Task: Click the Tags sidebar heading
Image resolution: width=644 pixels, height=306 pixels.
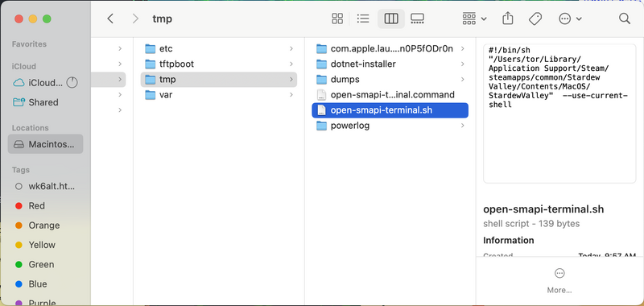Action: [x=21, y=170]
